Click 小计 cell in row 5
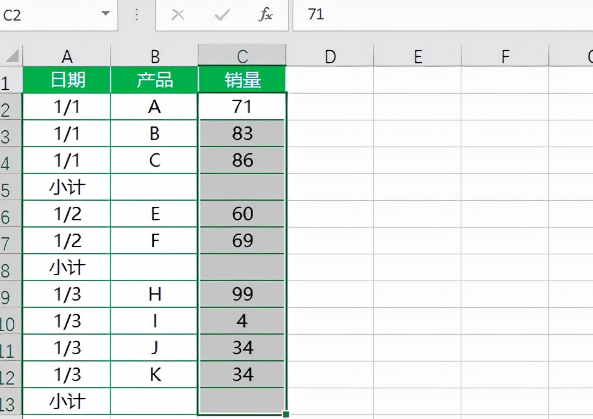 [x=67, y=187]
